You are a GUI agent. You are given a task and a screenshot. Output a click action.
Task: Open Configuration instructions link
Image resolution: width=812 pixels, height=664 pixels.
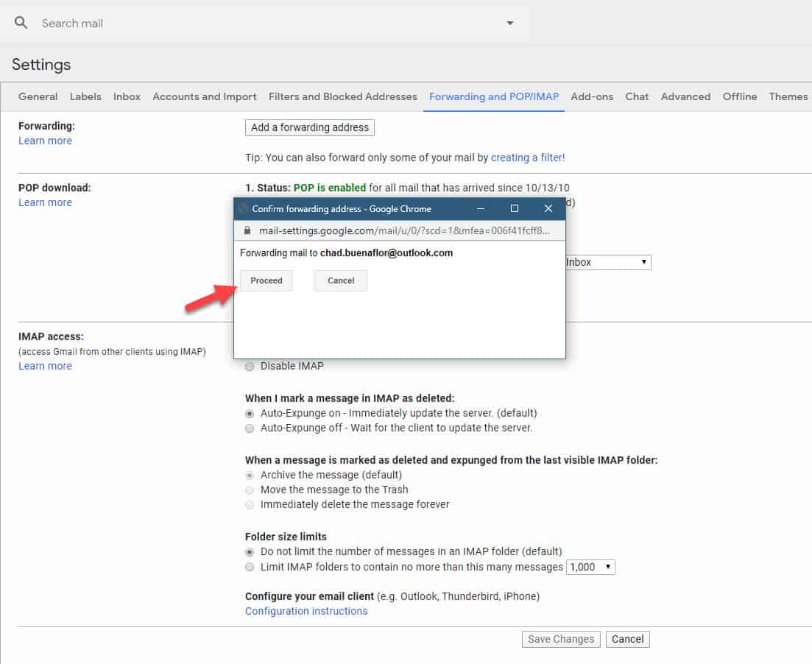[x=306, y=611]
